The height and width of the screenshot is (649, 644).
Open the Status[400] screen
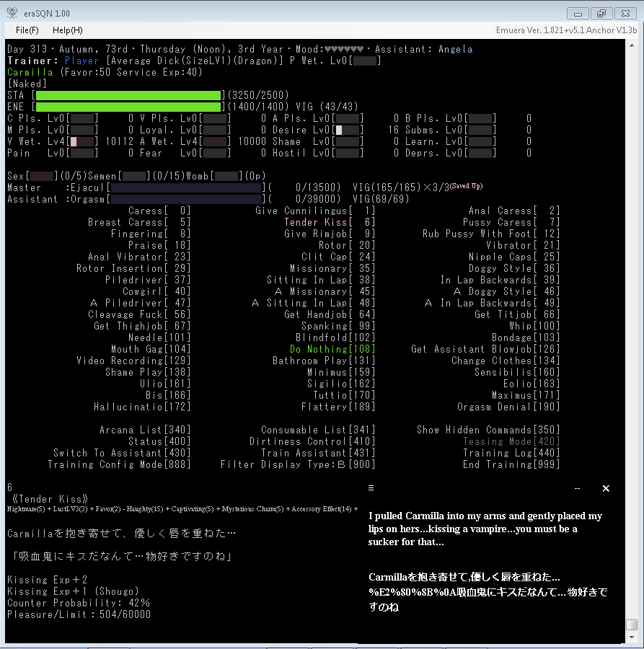[159, 441]
